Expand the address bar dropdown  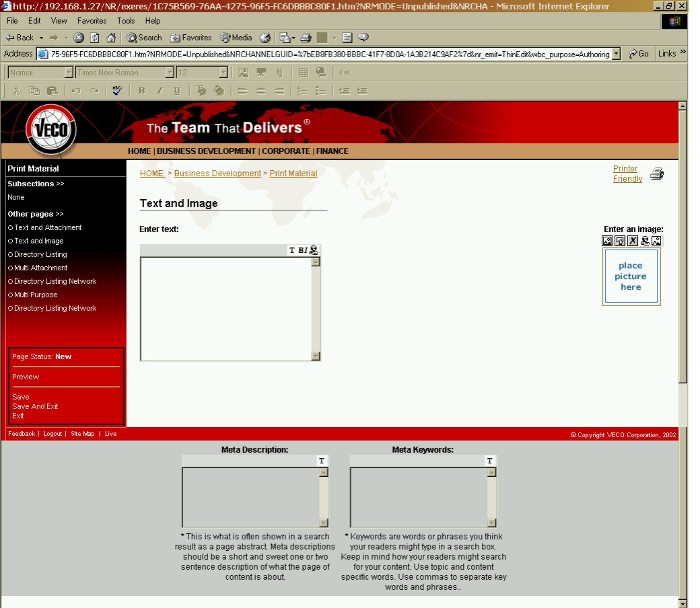pyautogui.click(x=617, y=54)
